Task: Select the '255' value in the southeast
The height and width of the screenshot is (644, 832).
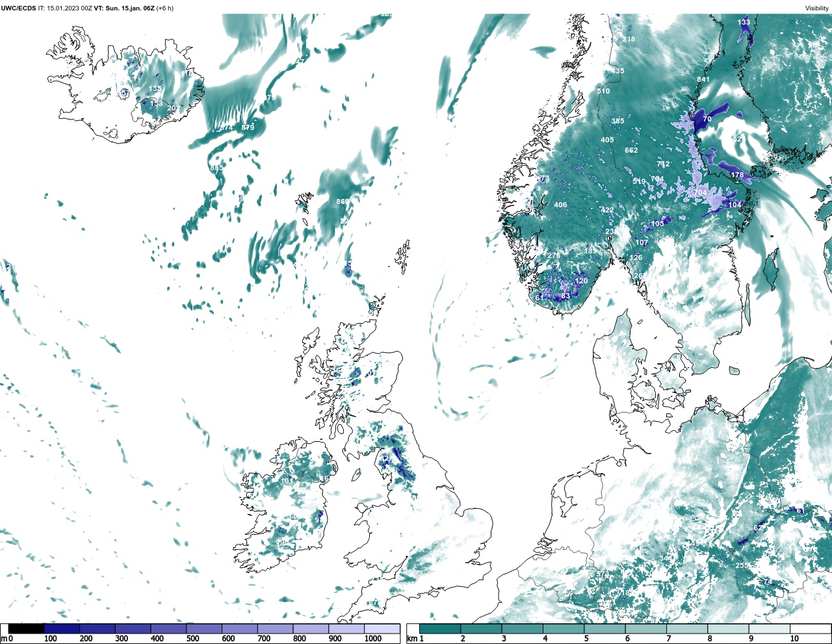Action: tap(742, 565)
